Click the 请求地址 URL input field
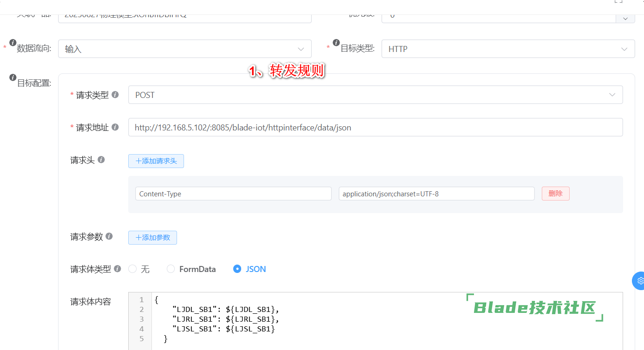The height and width of the screenshot is (350, 644). 375,127
